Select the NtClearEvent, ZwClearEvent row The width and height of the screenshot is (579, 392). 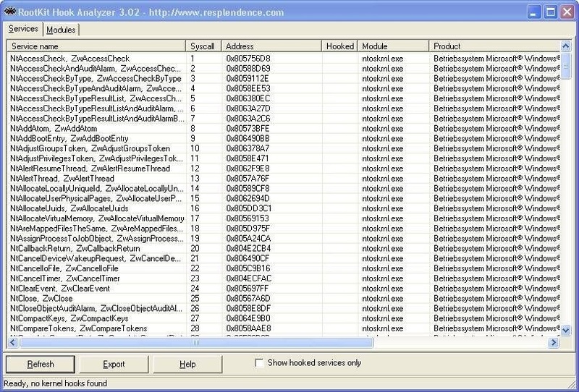284,289
